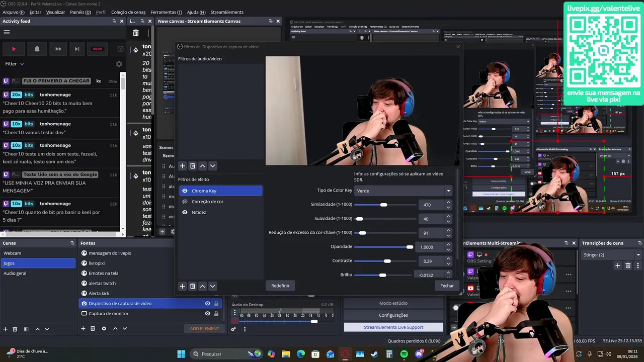Add a new effect filter with plus icon

[x=183, y=286]
